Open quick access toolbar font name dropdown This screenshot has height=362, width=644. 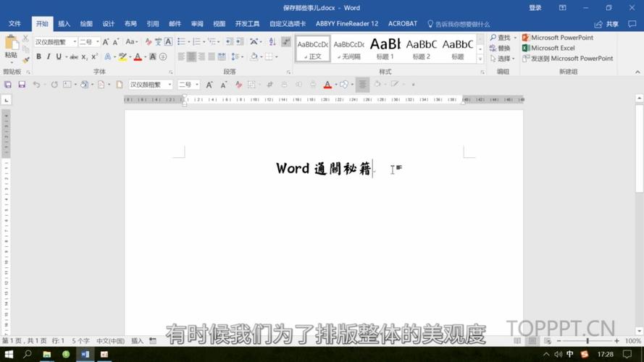coord(170,85)
